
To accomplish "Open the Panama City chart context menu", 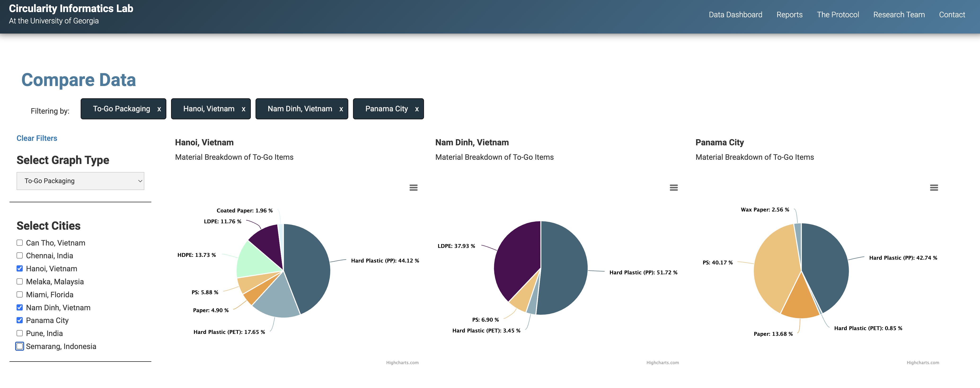I will point(934,187).
